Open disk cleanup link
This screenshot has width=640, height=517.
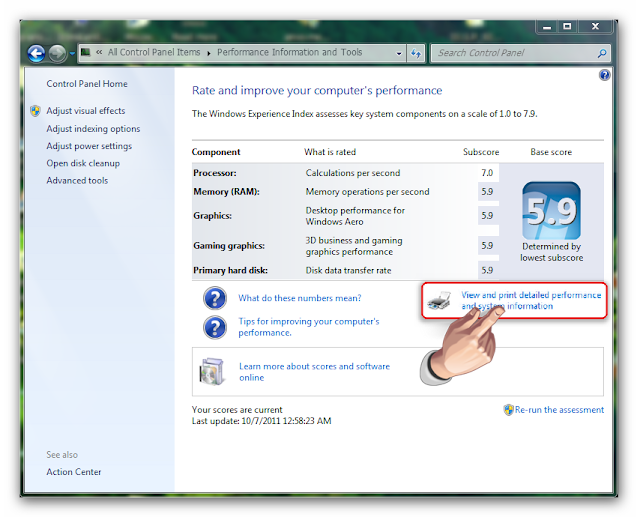83,163
